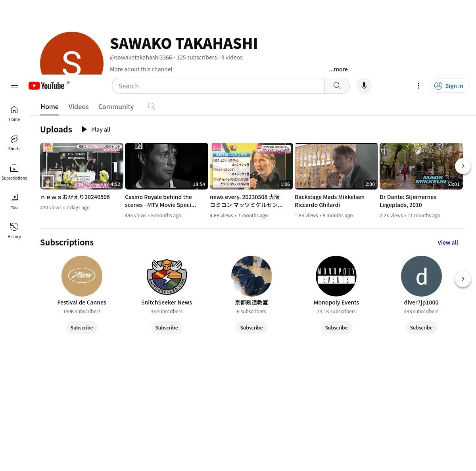Open SnitchSeeker News channel avatar
This screenshot has height=471, width=476.
coord(167,276)
